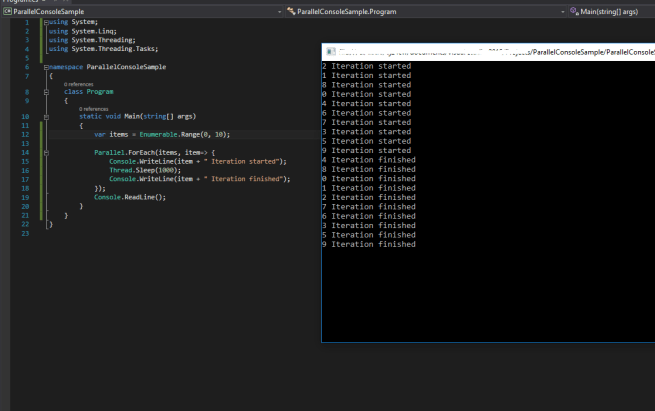Collapse the Parallel.ForEach lambda block
Screen dimensions: 655x411
(x=46, y=152)
